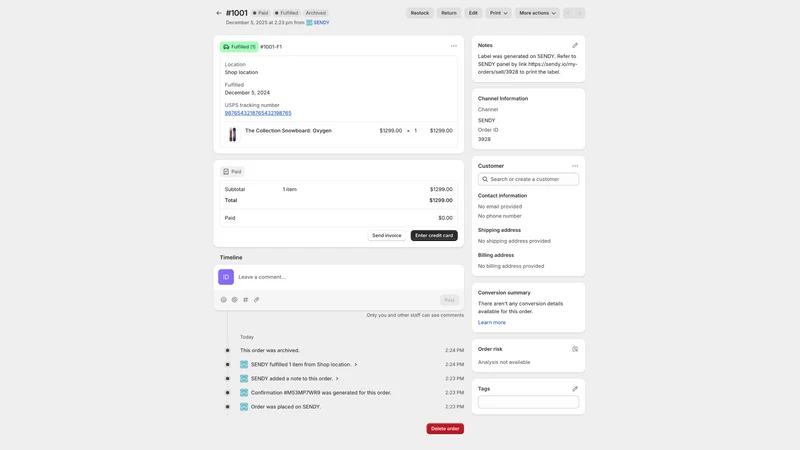Viewport: 800px width, 450px height.
Task: Open Learn more in Conversion summary
Action: click(x=492, y=322)
